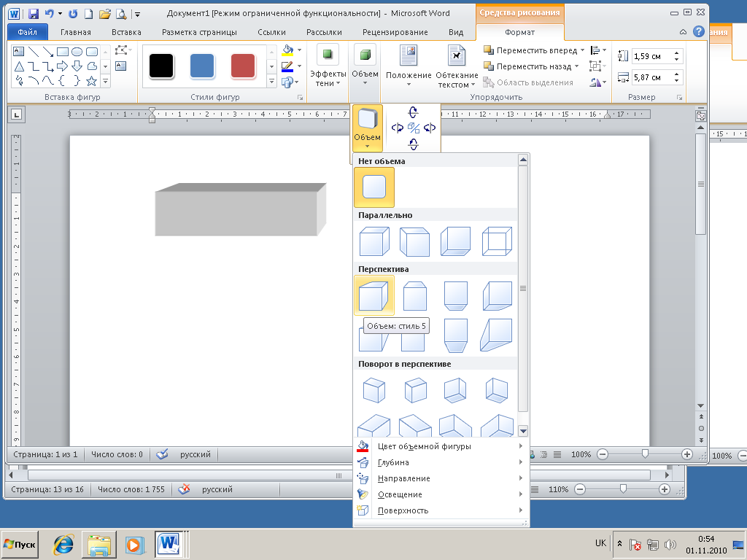Click shape width field 5,87 см
The width and height of the screenshot is (747, 560).
651,77
